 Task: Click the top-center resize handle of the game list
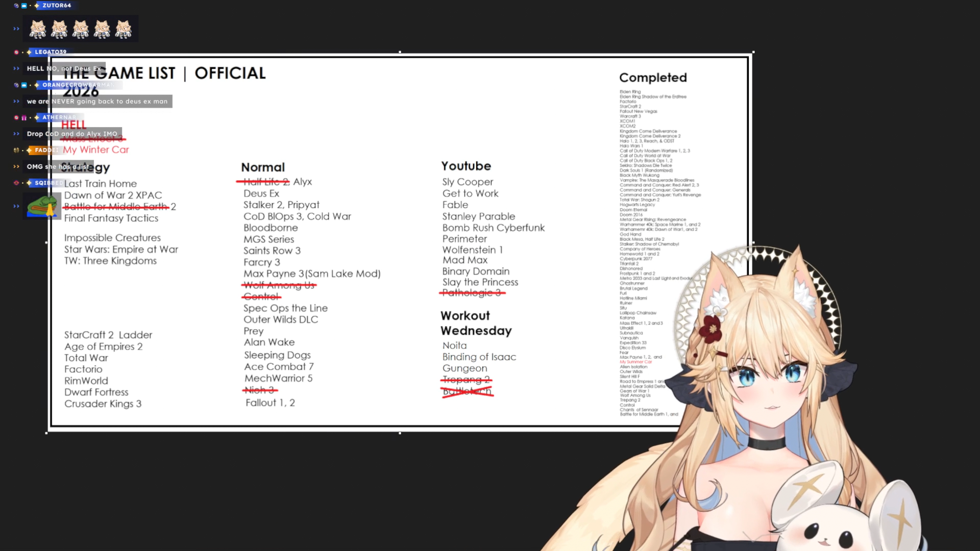click(x=400, y=52)
